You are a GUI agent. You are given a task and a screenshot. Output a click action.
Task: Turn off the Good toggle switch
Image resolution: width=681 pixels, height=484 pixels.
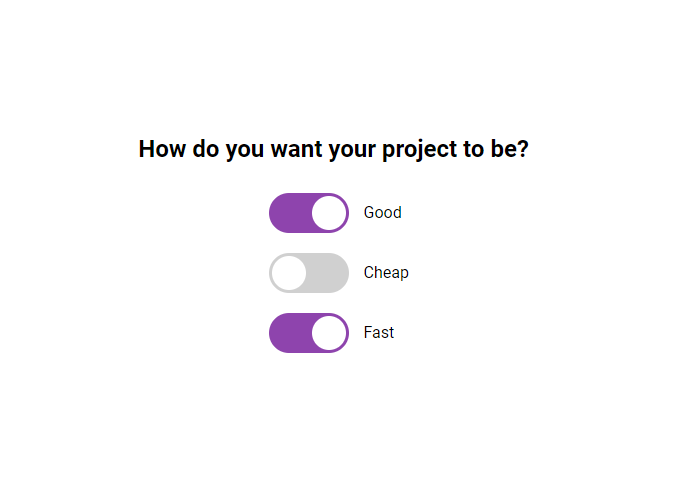click(x=309, y=213)
